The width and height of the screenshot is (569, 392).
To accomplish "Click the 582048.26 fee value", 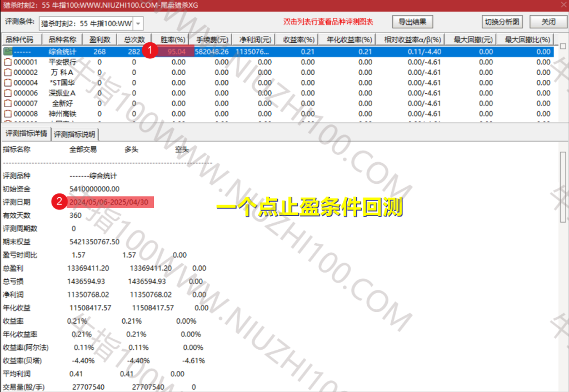I will (212, 52).
